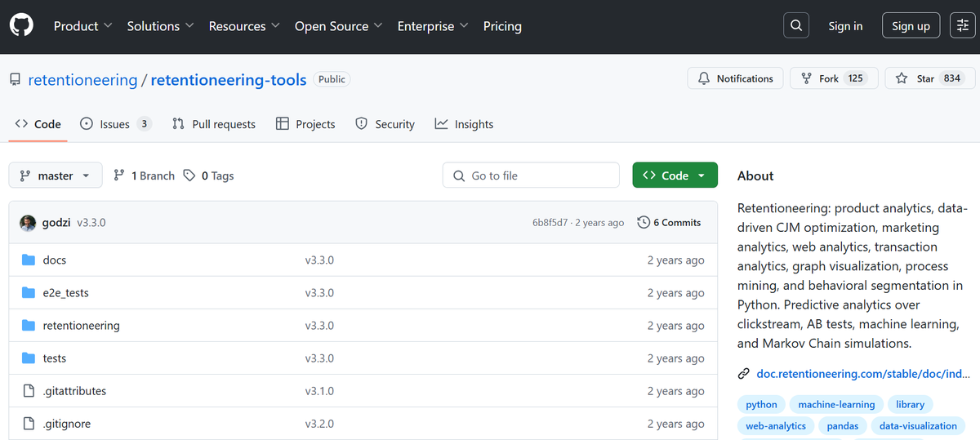Expand the Resources menu
Image resolution: width=980 pixels, height=440 pixels.
(244, 26)
